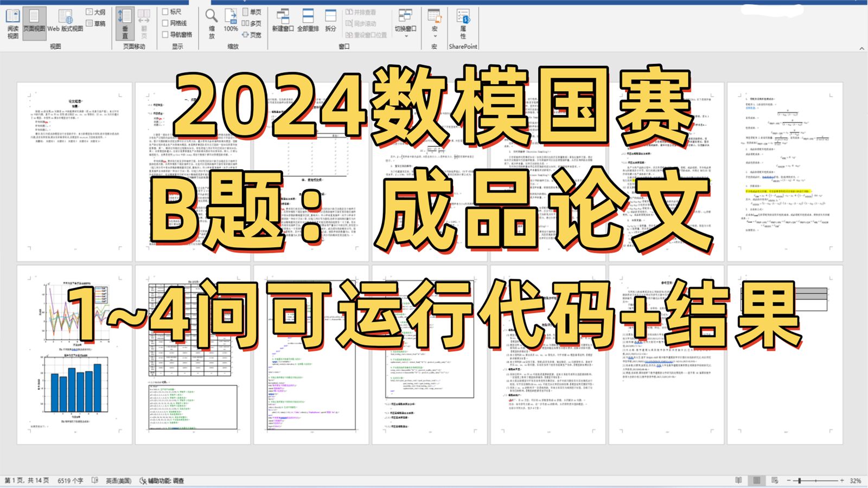Click word count '6519 个字'
868x488 pixels.
point(71,481)
